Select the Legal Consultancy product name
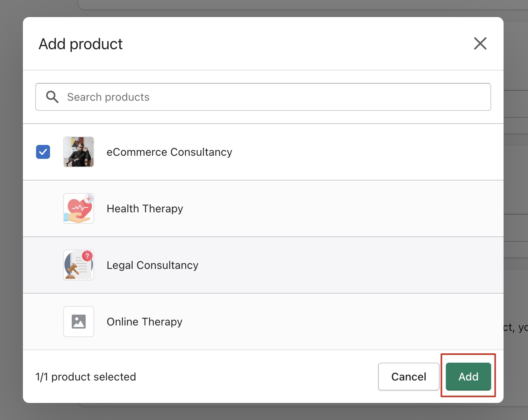This screenshot has height=420, width=528. point(152,265)
